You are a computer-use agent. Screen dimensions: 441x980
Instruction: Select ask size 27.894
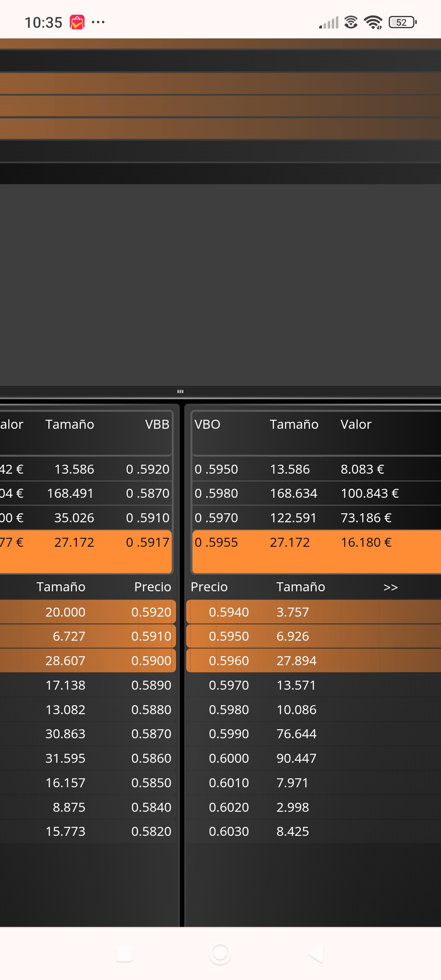pyautogui.click(x=296, y=661)
